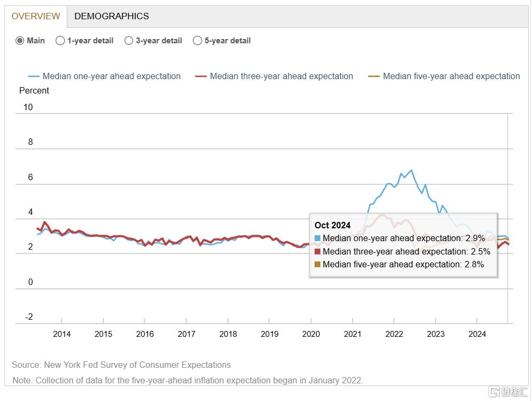The image size is (532, 401).
Task: Click the Oct 2024 tooltip header
Action: pyautogui.click(x=333, y=226)
